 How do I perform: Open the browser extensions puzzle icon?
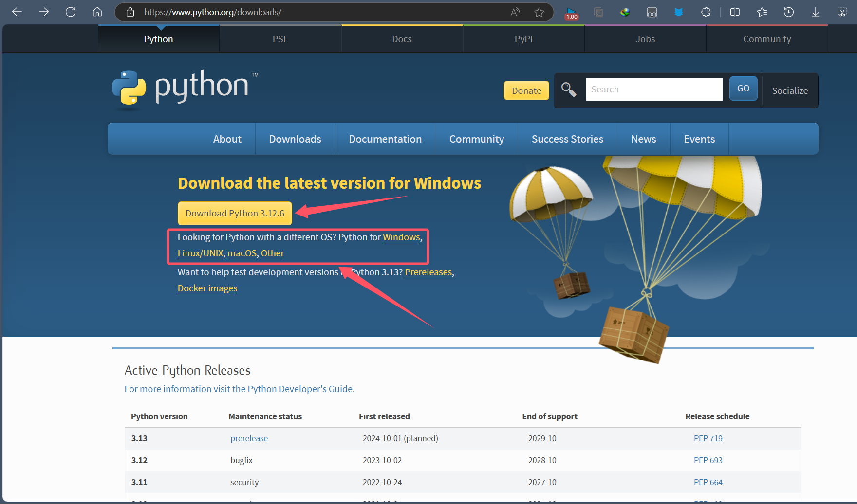coord(706,12)
